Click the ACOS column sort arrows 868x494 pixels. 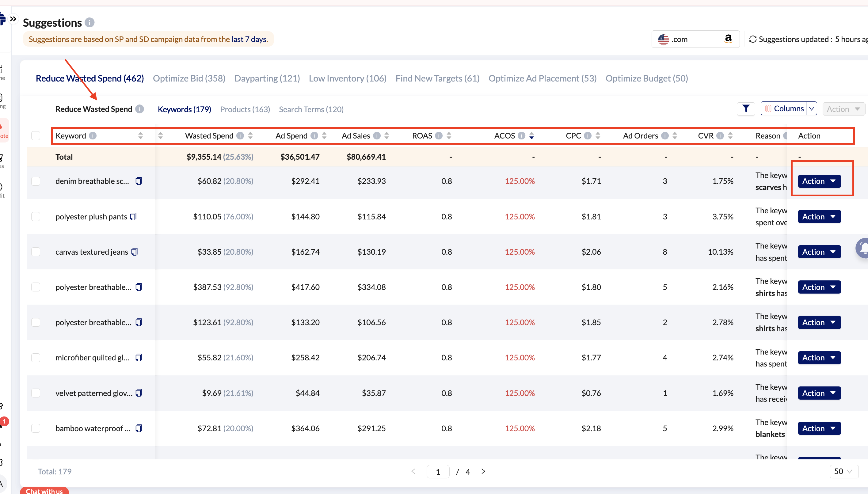(531, 136)
